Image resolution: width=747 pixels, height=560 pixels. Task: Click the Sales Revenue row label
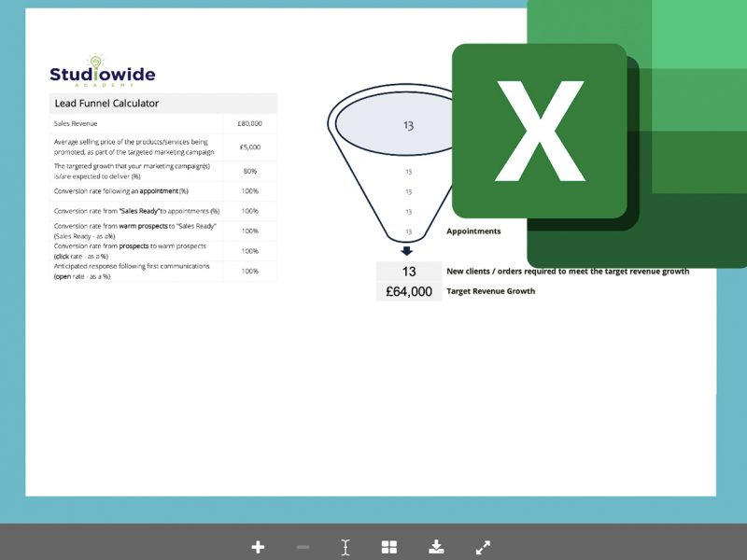point(76,123)
